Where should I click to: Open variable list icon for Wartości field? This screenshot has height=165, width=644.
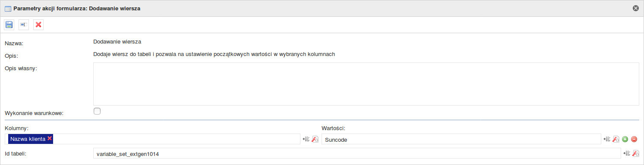(607, 139)
